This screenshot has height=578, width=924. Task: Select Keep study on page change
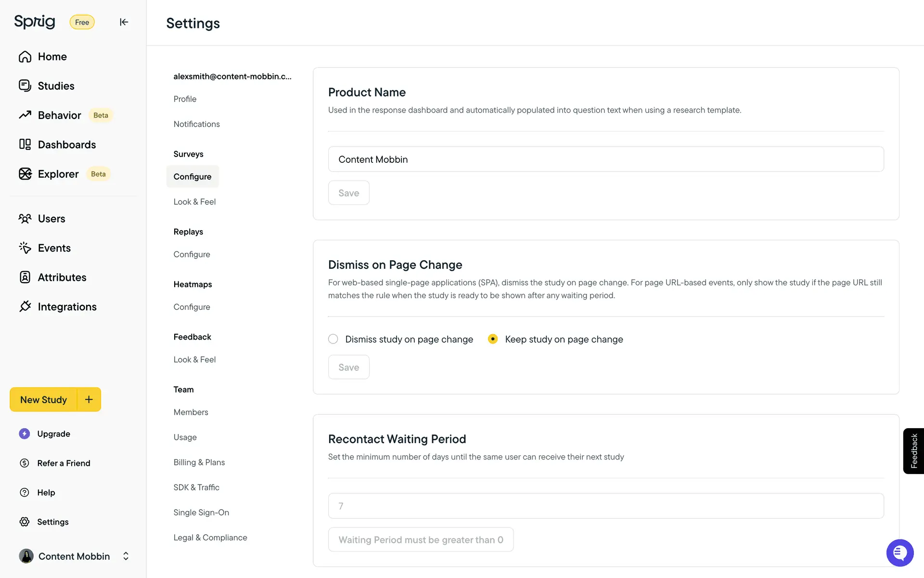point(493,339)
